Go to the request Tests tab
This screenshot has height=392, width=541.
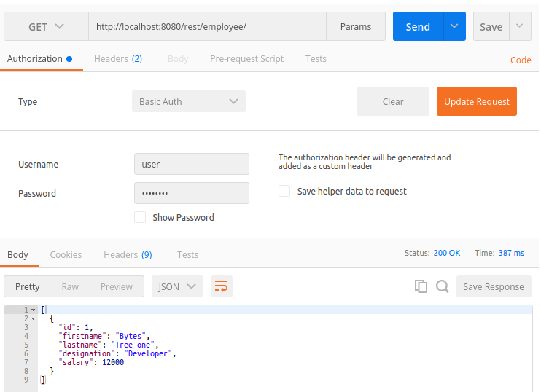(316, 59)
